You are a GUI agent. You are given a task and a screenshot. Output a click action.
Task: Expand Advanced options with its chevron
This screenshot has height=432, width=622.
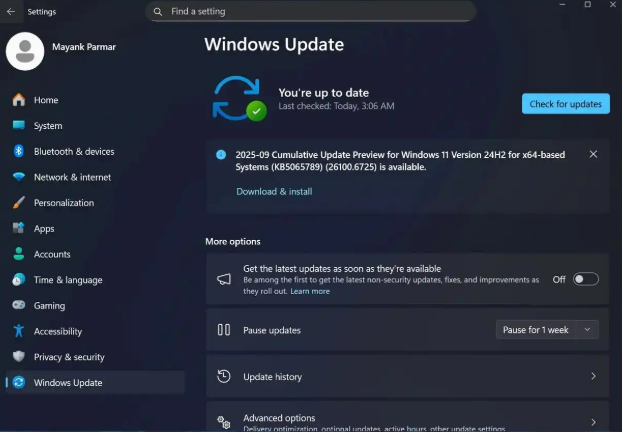coord(593,422)
